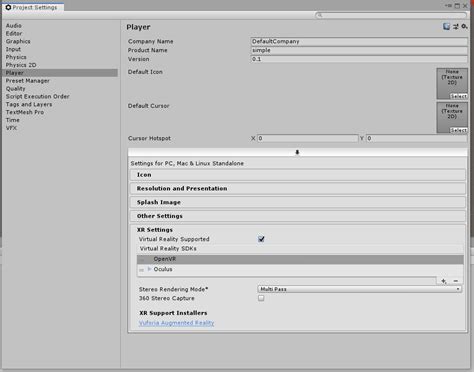This screenshot has height=372, width=474.
Task: Open the window context menu icon
Action: coord(449,6)
